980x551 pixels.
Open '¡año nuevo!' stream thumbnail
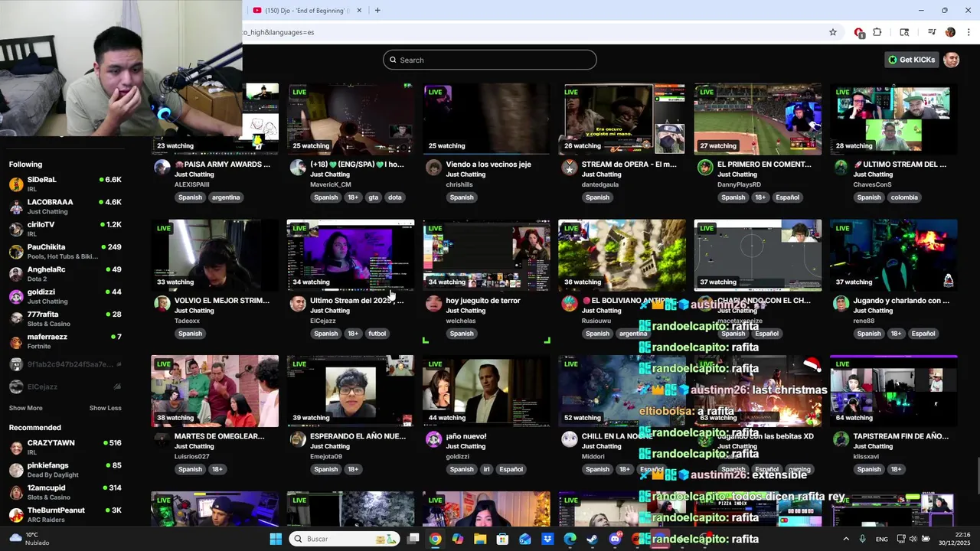point(486,392)
